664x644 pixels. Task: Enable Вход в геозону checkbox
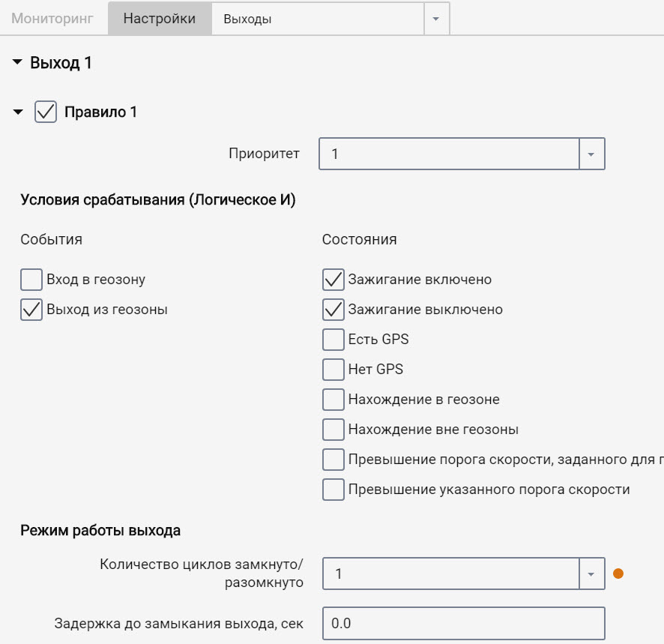click(x=31, y=280)
